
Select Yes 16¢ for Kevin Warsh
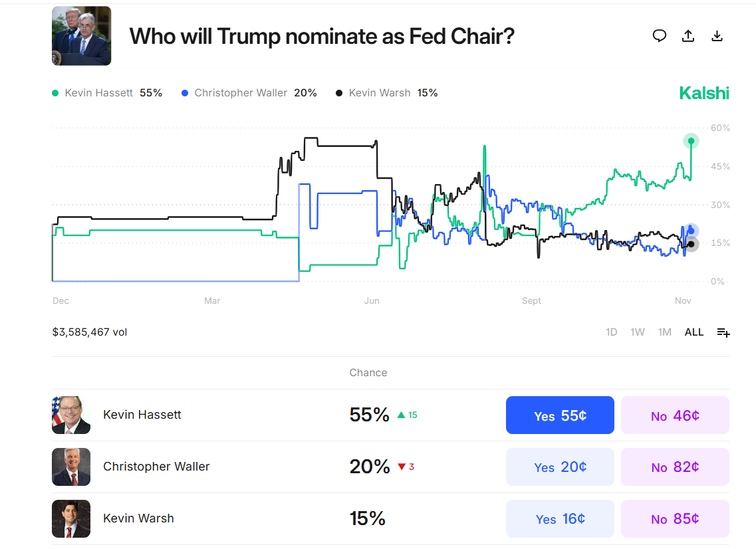(559, 518)
